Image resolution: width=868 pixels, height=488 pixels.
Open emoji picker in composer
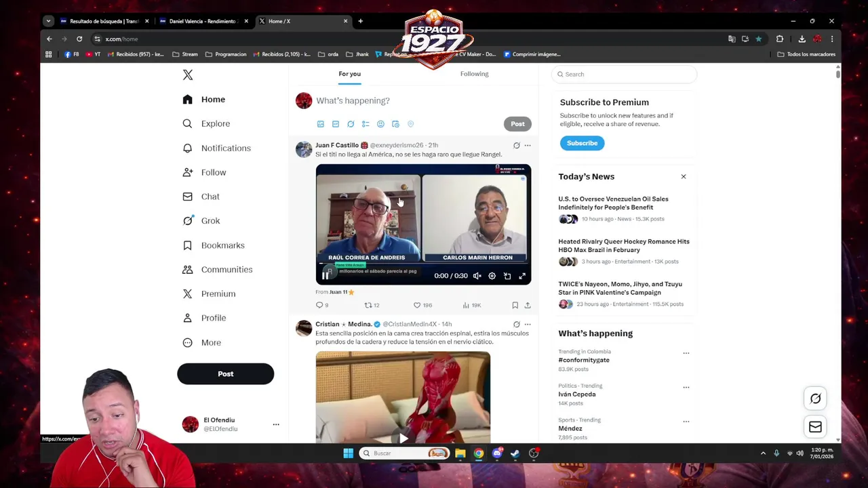point(380,124)
